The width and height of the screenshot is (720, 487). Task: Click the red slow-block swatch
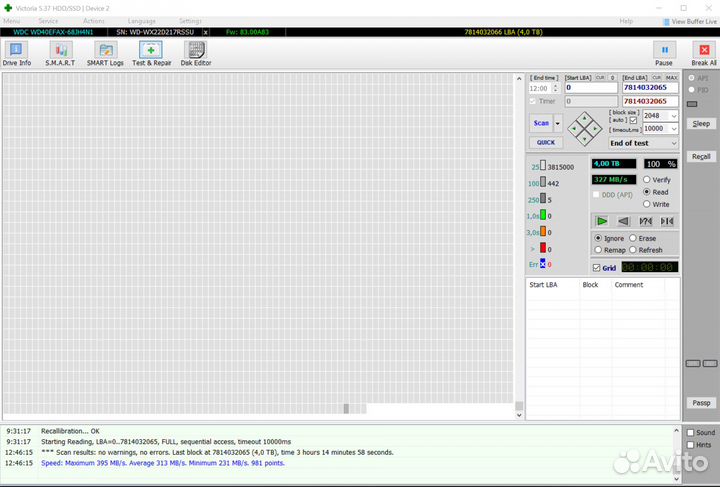point(543,248)
